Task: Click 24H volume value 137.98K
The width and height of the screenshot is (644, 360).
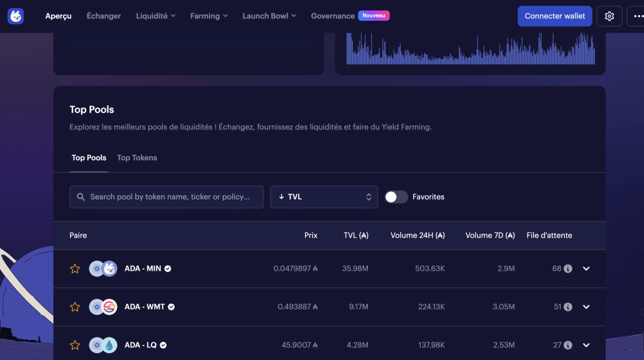Action: coord(431,345)
